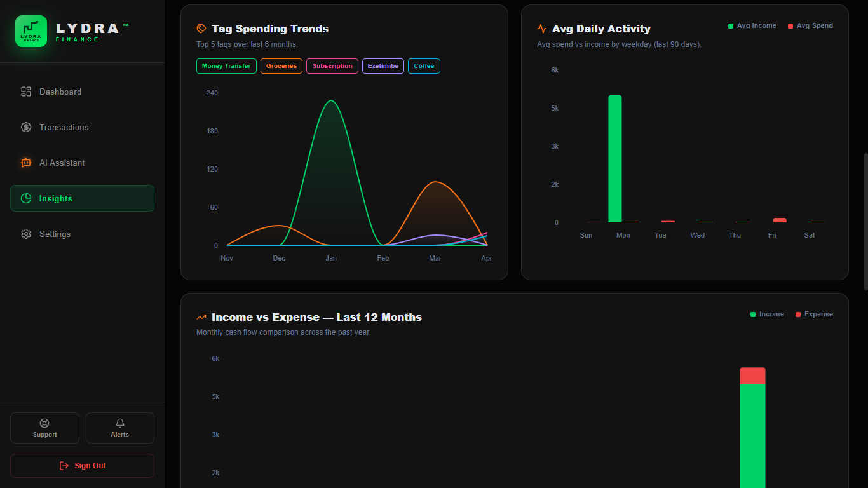Toggle the Groceries tag filter
868x488 pixels.
(x=281, y=66)
